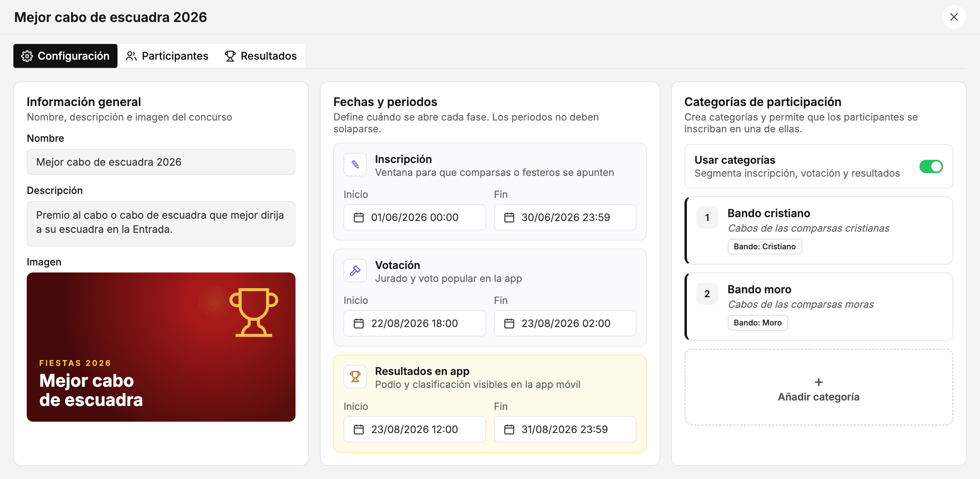Click the gavel icon beside Votación

click(x=355, y=271)
